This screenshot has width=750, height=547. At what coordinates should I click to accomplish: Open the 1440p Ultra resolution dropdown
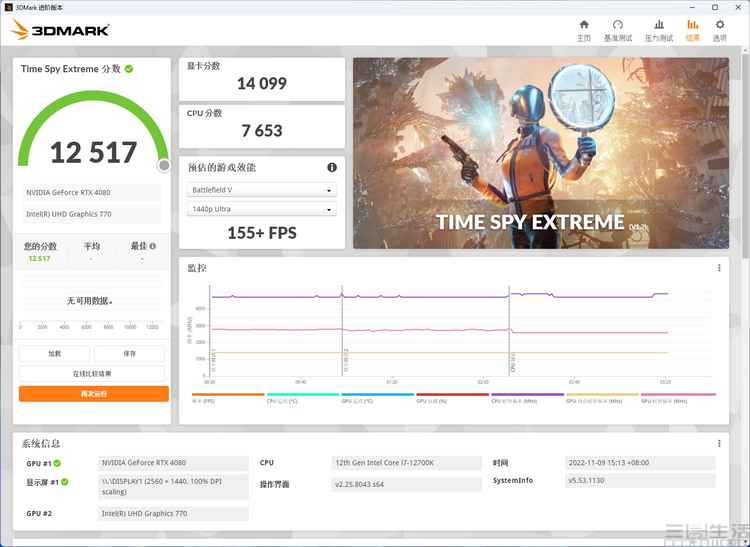tap(262, 209)
